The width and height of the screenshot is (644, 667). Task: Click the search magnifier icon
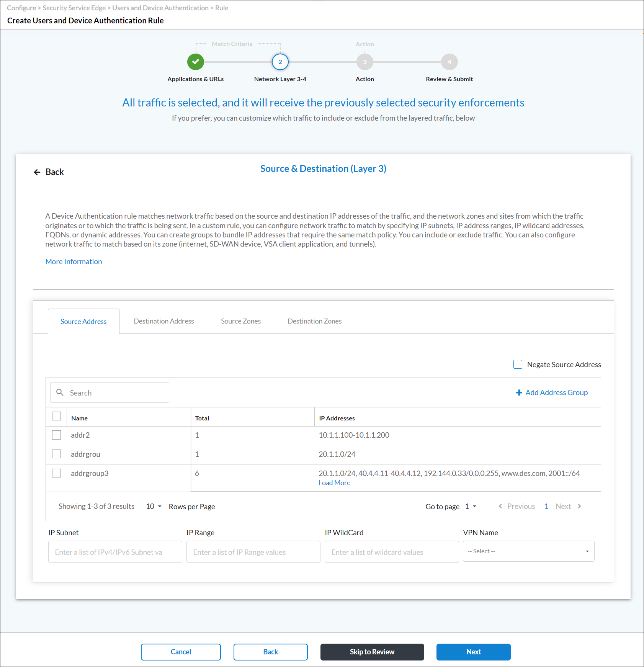(60, 392)
